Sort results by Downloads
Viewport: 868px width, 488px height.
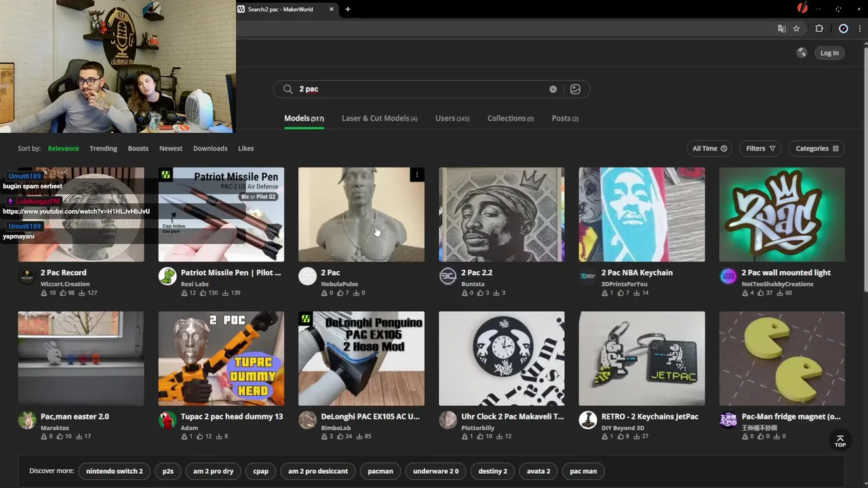[210, 148]
